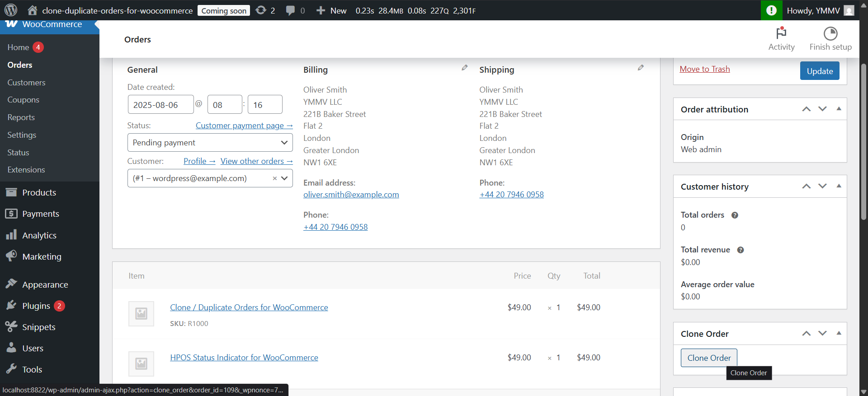Image resolution: width=868 pixels, height=396 pixels.
Task: Collapse the Clone Order panel
Action: pyautogui.click(x=839, y=333)
